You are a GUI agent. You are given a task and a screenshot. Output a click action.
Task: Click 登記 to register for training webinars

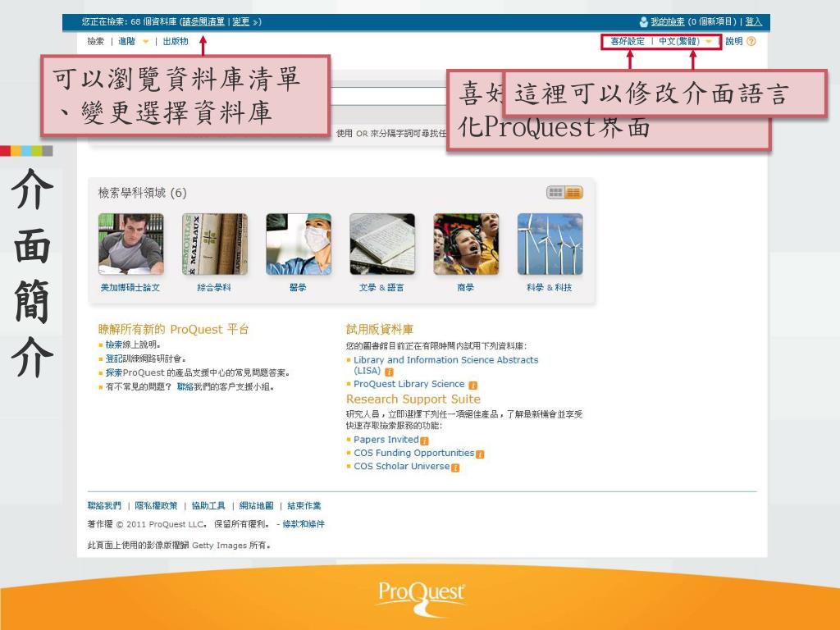[113, 358]
